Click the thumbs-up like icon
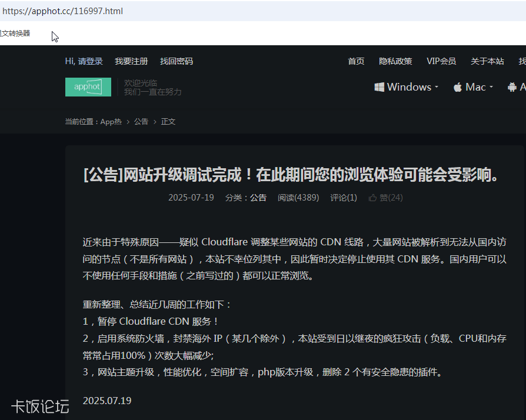The height and width of the screenshot is (420, 526). coord(372,198)
